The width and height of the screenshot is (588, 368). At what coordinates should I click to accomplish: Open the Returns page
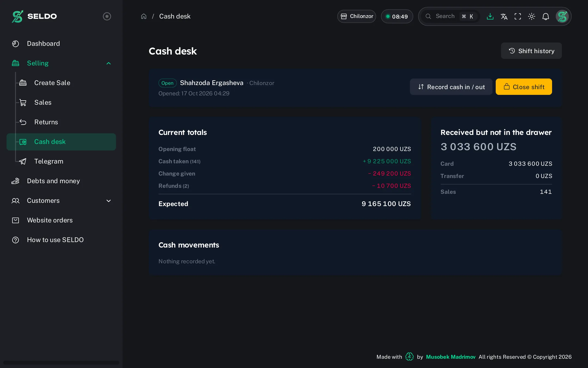coord(61,122)
